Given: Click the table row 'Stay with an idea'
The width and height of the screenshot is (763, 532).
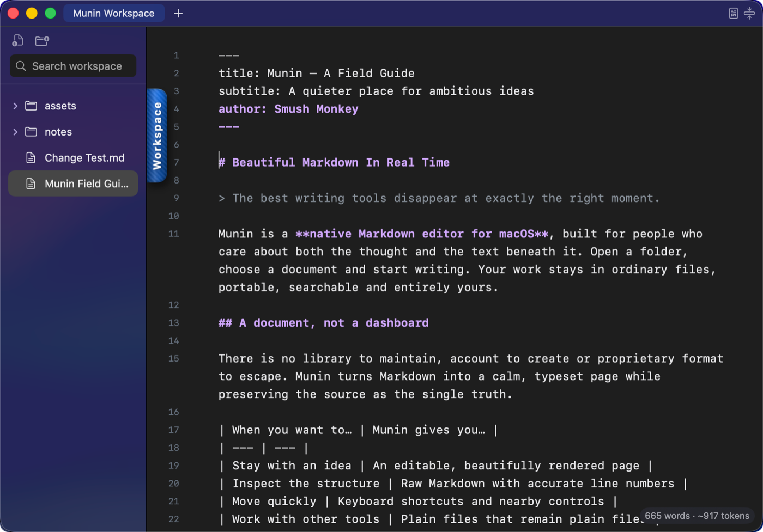Looking at the screenshot, I should coord(435,466).
